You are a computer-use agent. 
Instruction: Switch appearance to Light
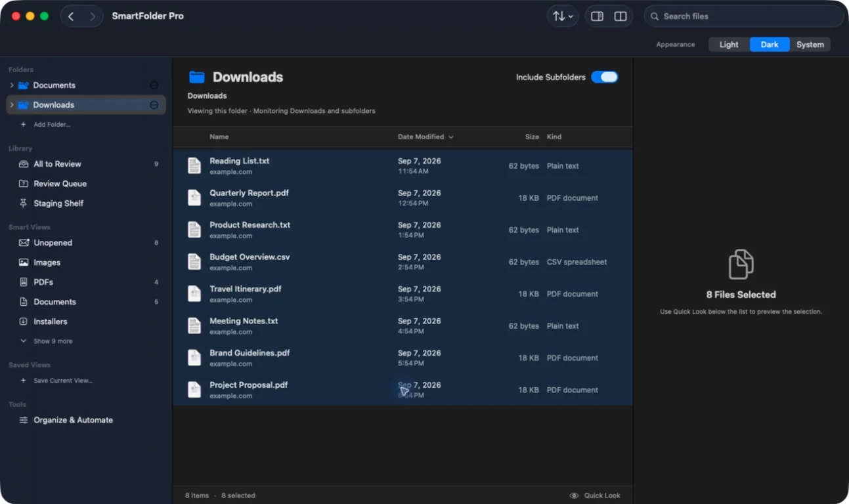729,45
